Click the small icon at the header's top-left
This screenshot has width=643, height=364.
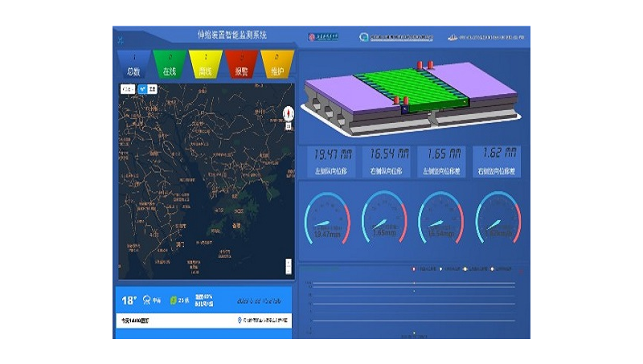[x=120, y=40]
